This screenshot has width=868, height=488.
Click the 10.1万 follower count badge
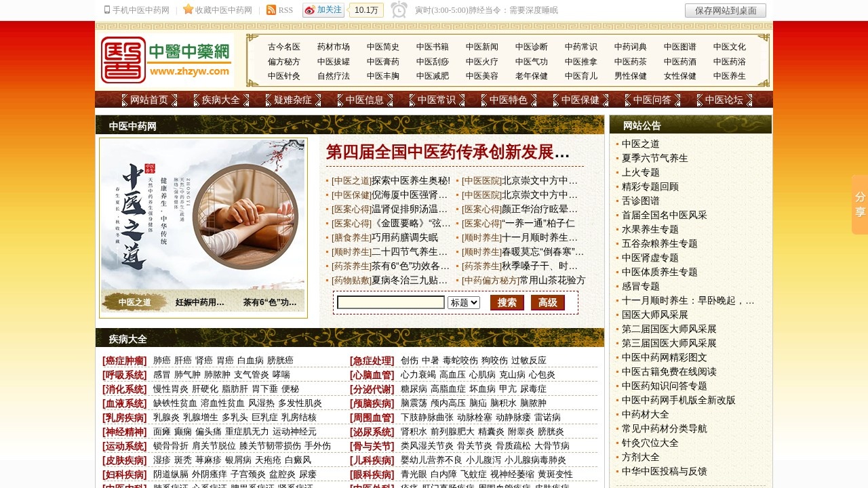click(x=366, y=10)
